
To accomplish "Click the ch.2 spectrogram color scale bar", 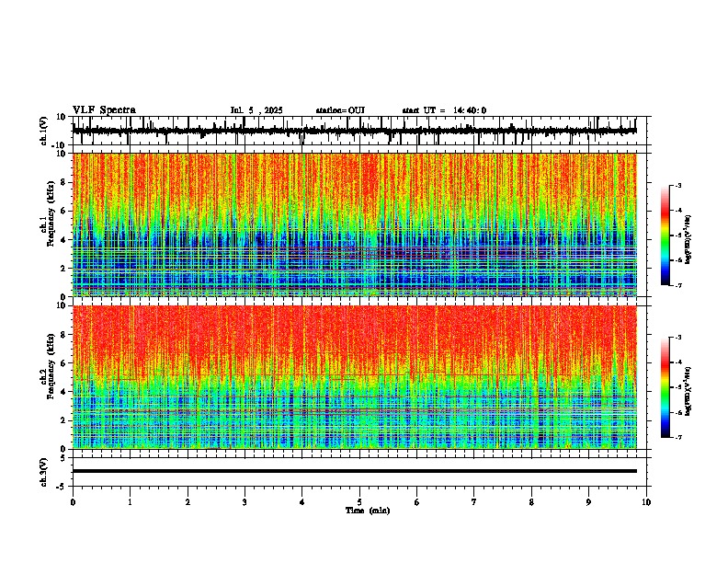I will tap(665, 387).
